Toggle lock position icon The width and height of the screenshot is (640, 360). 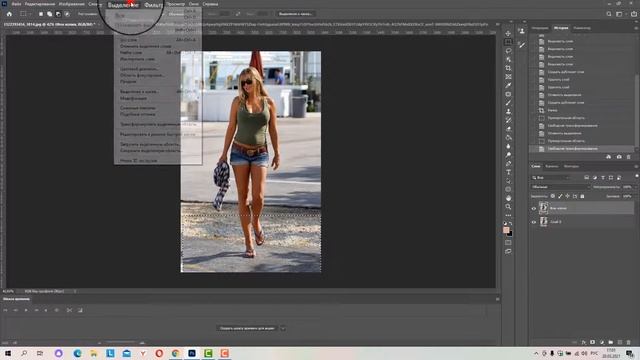(x=567, y=196)
